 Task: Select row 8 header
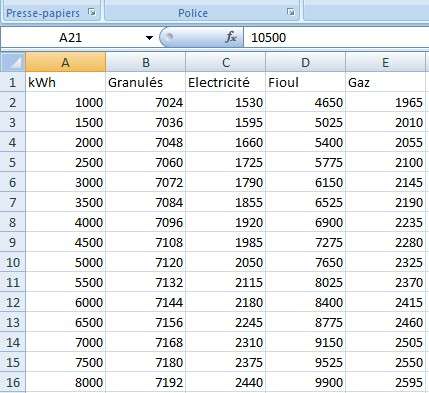click(13, 222)
